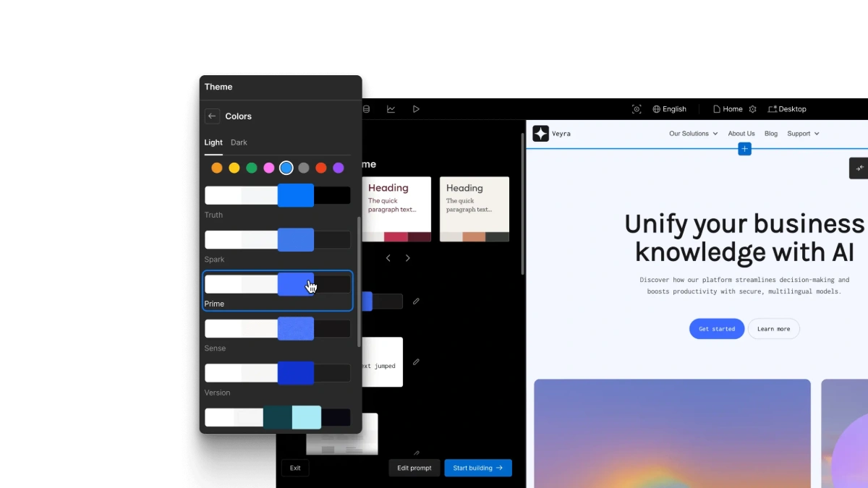
Task: Select the maroon Heading theme card
Action: tap(396, 209)
